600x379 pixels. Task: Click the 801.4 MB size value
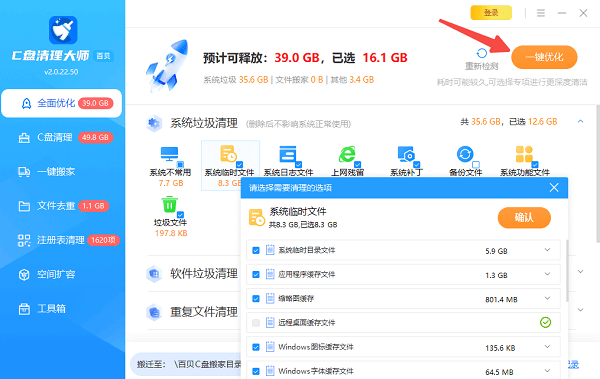pyautogui.click(x=501, y=300)
